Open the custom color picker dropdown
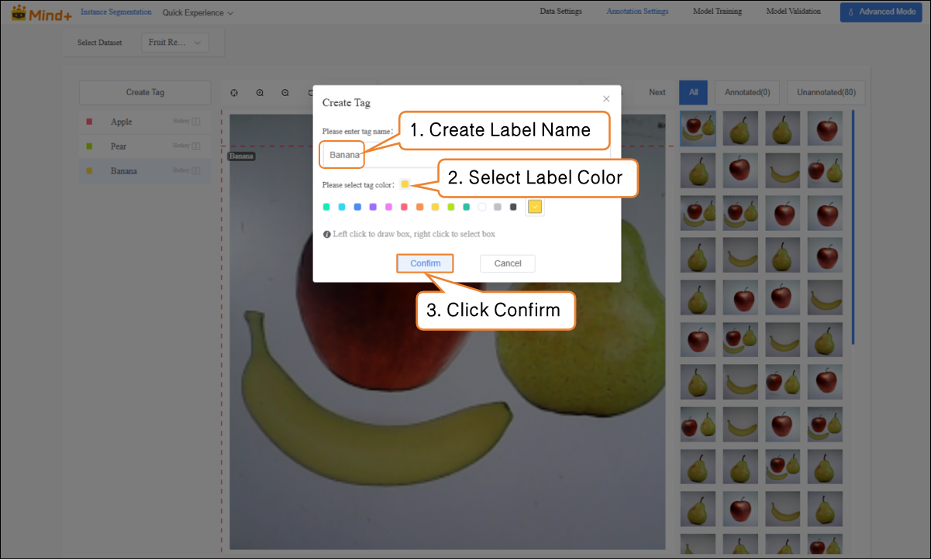Viewport: 931px width, 560px height. [x=535, y=207]
